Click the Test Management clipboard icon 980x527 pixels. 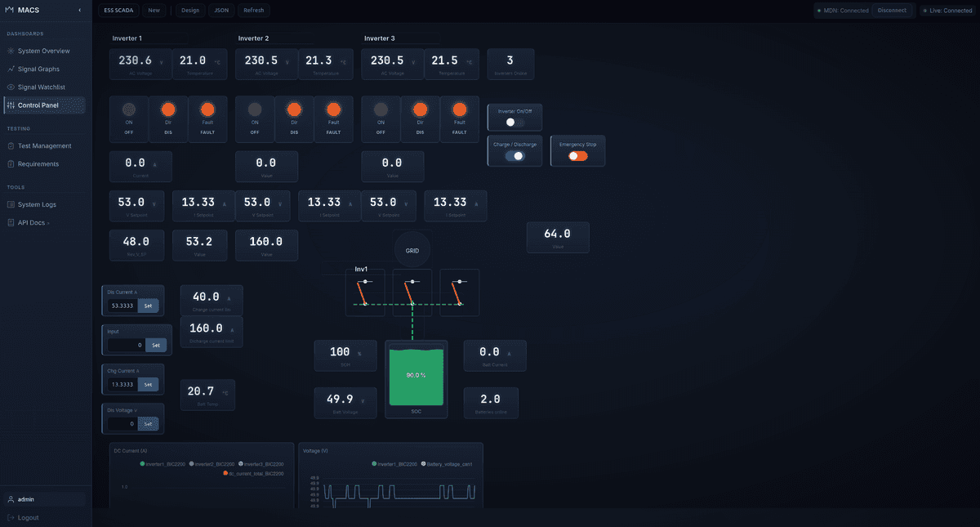(x=11, y=145)
